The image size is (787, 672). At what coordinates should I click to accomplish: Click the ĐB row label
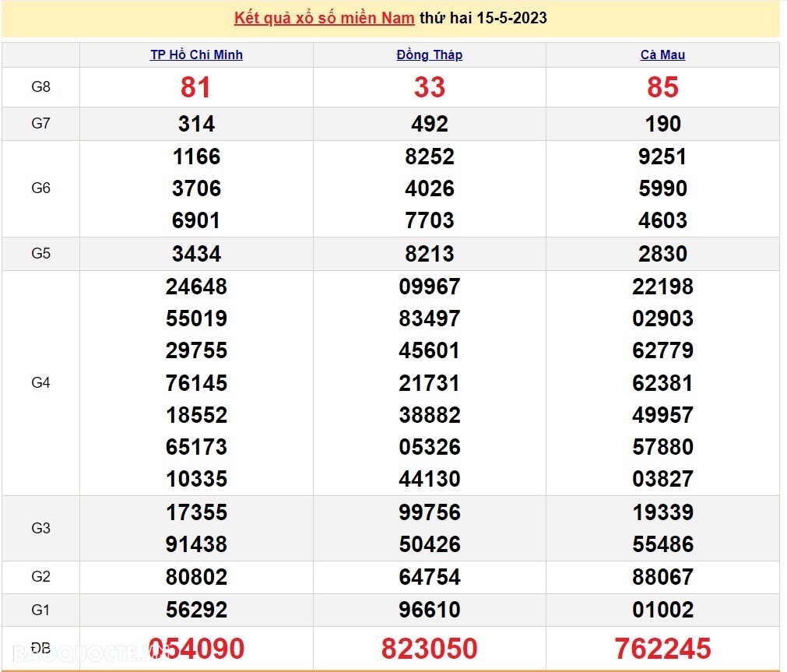pyautogui.click(x=40, y=648)
